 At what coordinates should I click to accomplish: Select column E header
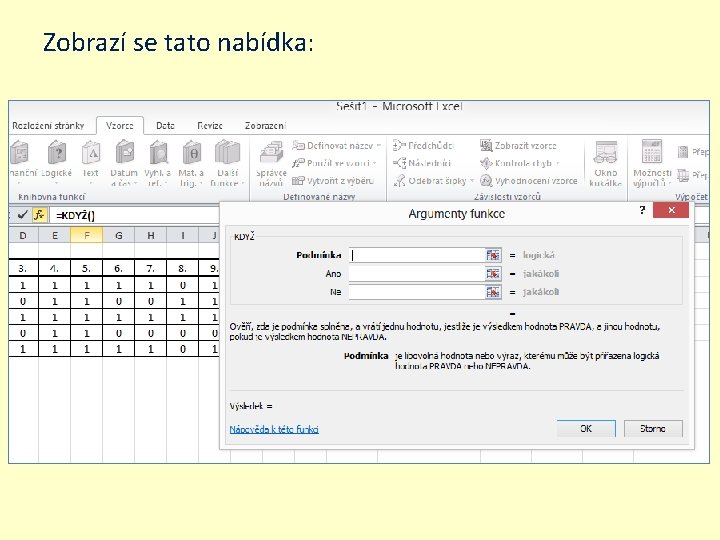pyautogui.click(x=55, y=236)
